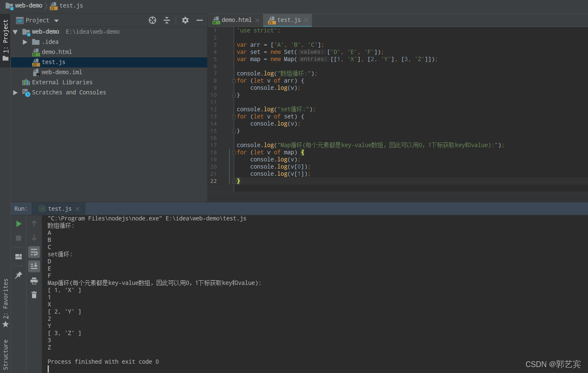Viewport: 588px width, 373px height.
Task: Fold the for loop at line 8
Action: click(234, 81)
